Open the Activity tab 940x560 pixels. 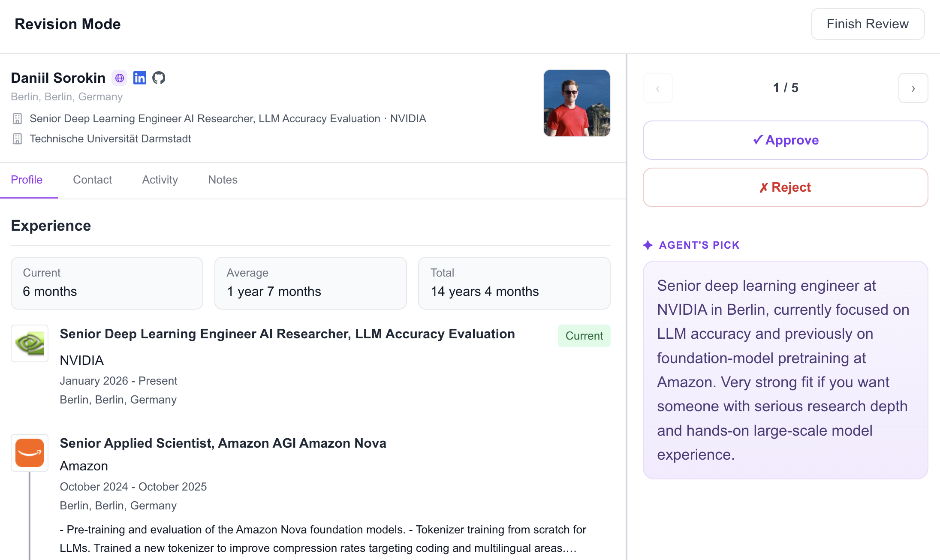point(160,180)
